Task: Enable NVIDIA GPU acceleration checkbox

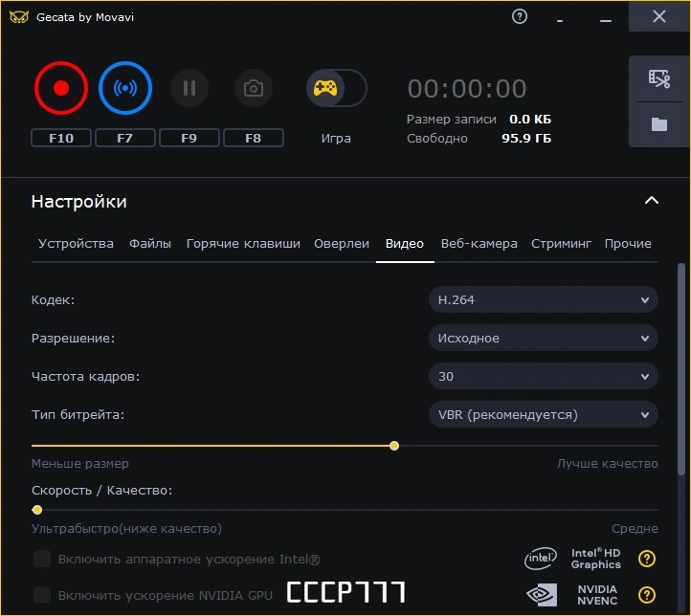Action: [x=42, y=595]
